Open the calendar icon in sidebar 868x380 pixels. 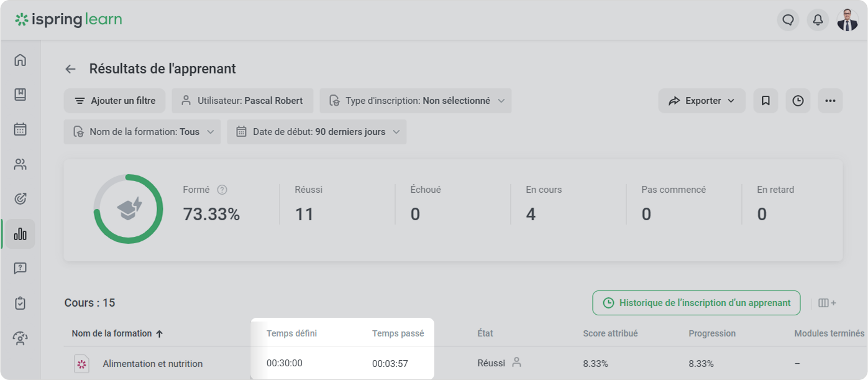pyautogui.click(x=20, y=129)
